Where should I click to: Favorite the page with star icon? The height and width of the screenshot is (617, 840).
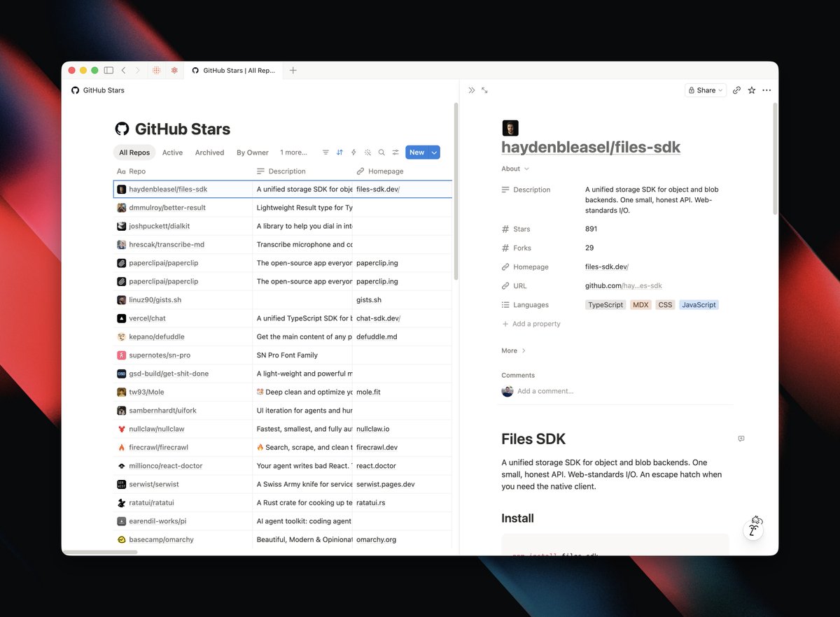click(x=752, y=90)
